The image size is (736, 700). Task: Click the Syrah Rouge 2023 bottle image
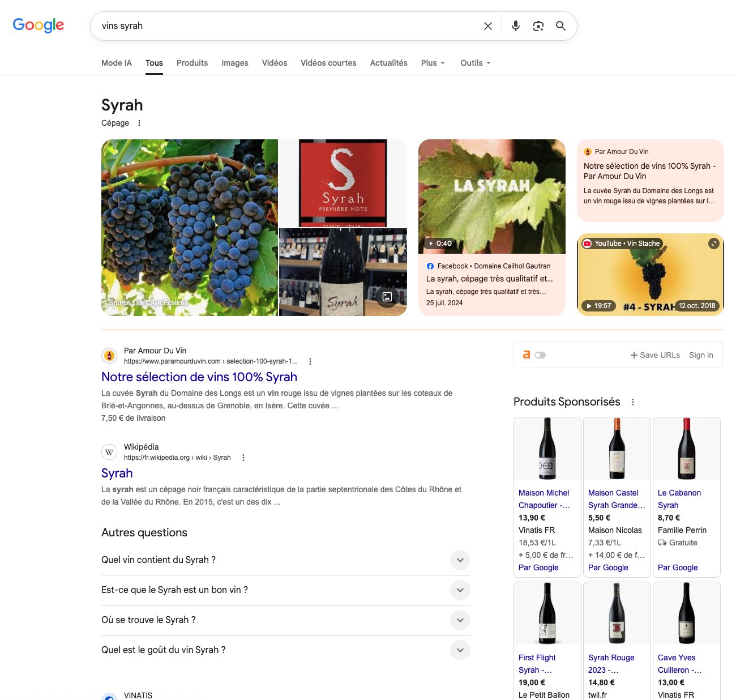click(x=617, y=613)
